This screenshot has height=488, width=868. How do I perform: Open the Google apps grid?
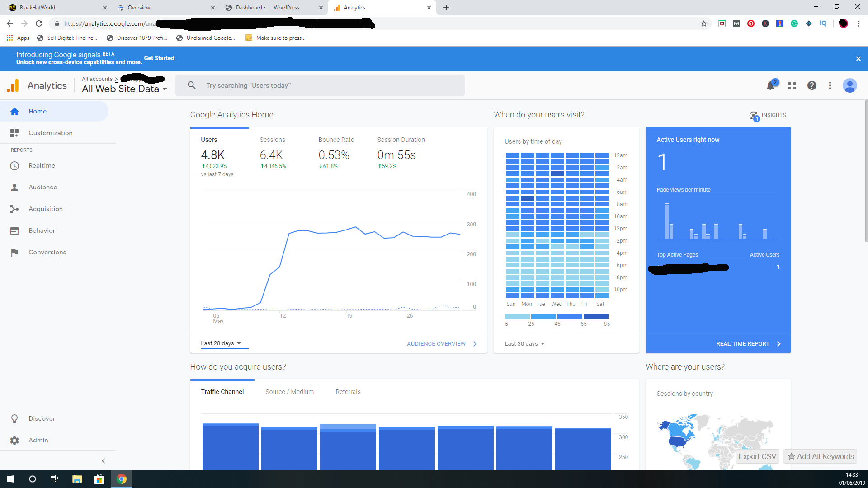point(792,85)
